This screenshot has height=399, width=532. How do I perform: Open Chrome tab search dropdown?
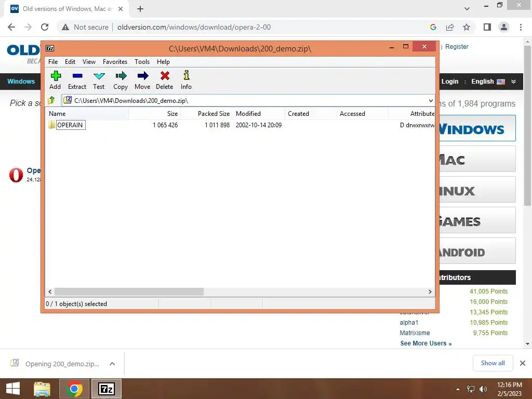pyautogui.click(x=467, y=9)
